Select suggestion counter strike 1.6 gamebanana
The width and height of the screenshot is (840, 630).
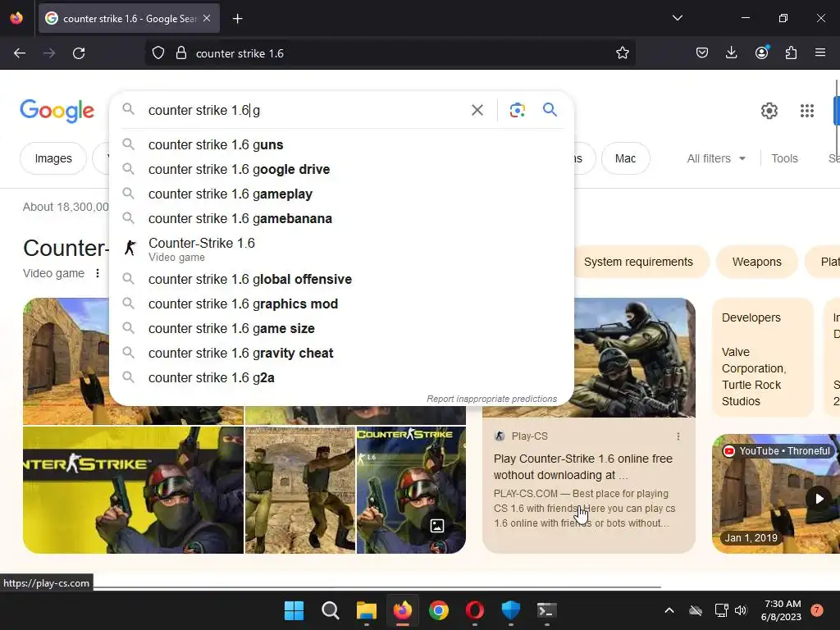coord(341,218)
